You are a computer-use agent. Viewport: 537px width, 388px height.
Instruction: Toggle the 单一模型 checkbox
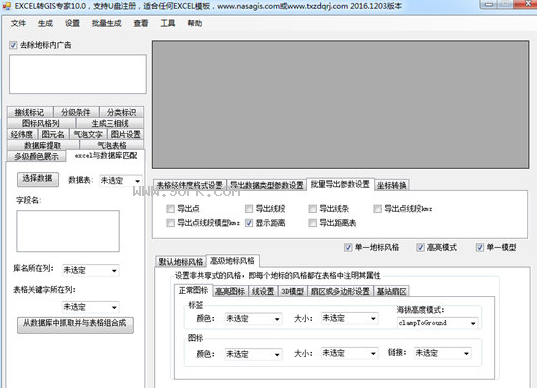pos(480,247)
